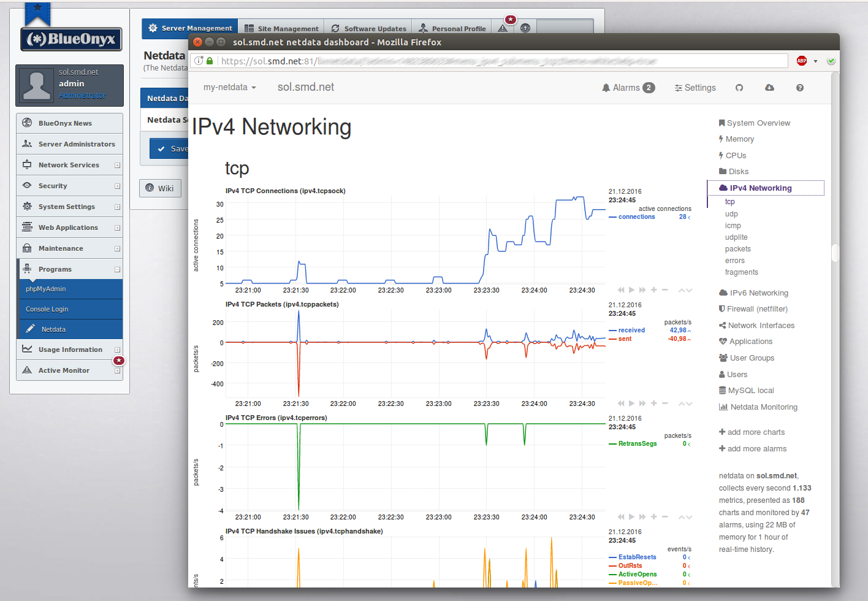This screenshot has width=868, height=601.
Task: Fast-forward the IPv4 TCP Errors chart
Action: coord(642,517)
